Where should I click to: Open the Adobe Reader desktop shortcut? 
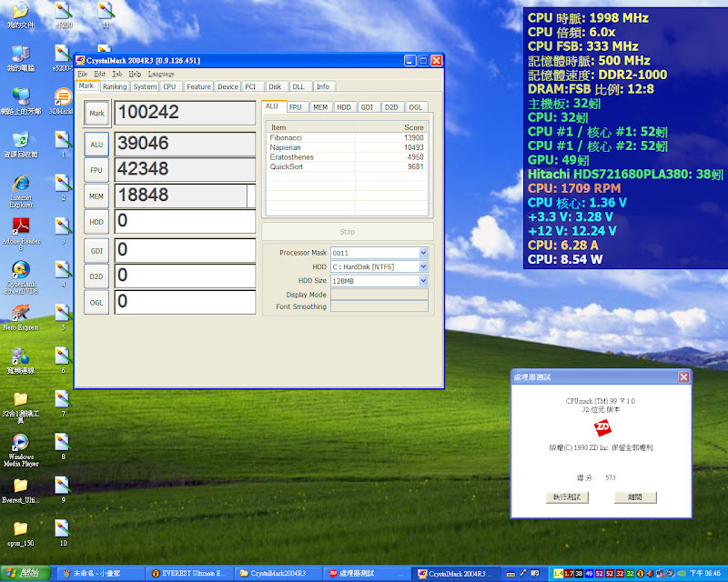point(20,226)
